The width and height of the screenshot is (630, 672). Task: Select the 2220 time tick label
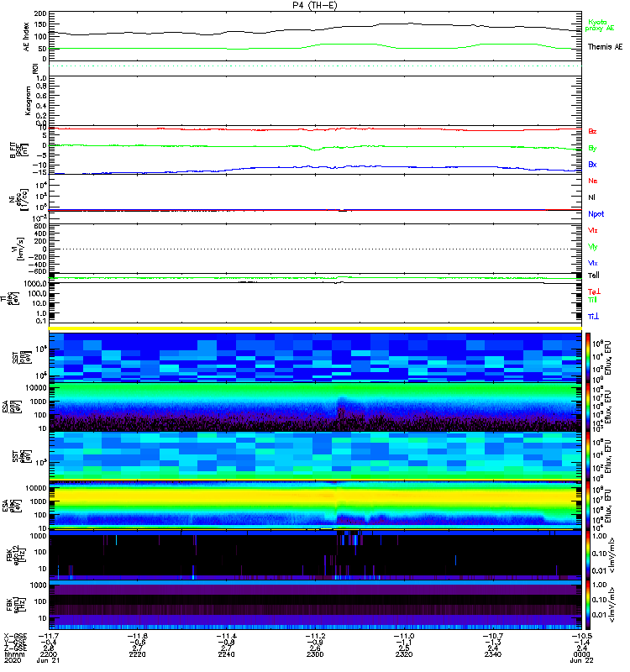137,654
